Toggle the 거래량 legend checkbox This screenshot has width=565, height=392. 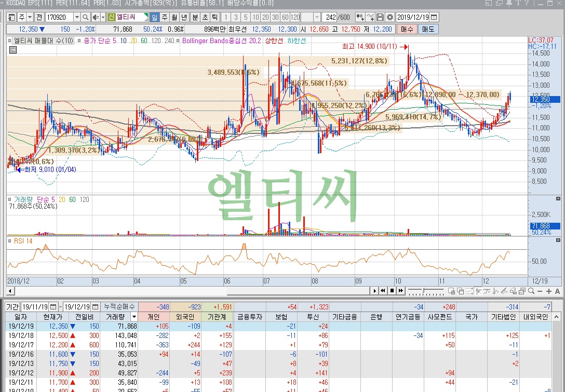(x=10, y=199)
